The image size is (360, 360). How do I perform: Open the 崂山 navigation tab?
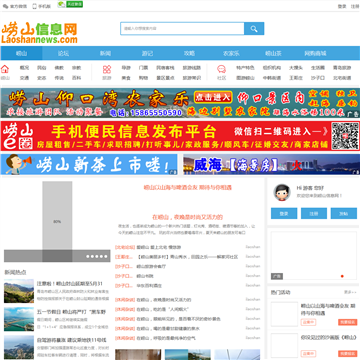coord(22,53)
